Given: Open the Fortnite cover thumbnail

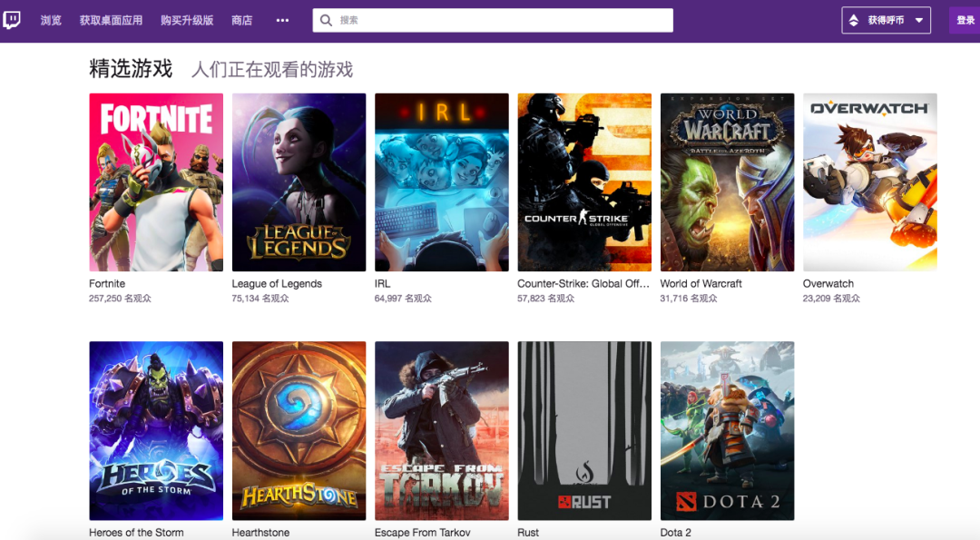Looking at the screenshot, I should pos(156,182).
